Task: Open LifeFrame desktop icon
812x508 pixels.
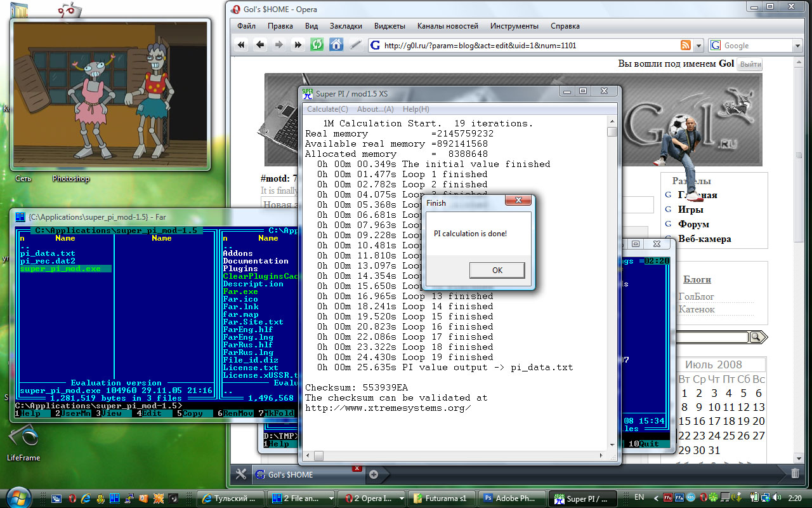Action: pos(23,443)
